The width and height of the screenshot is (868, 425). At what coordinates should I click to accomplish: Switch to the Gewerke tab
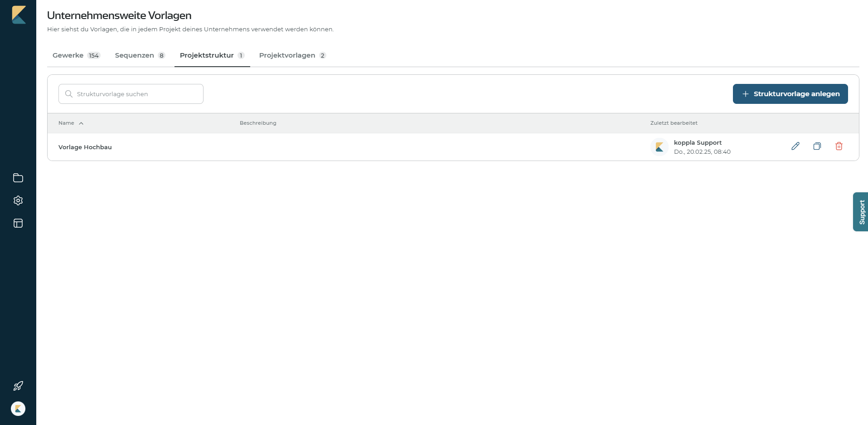pos(76,55)
